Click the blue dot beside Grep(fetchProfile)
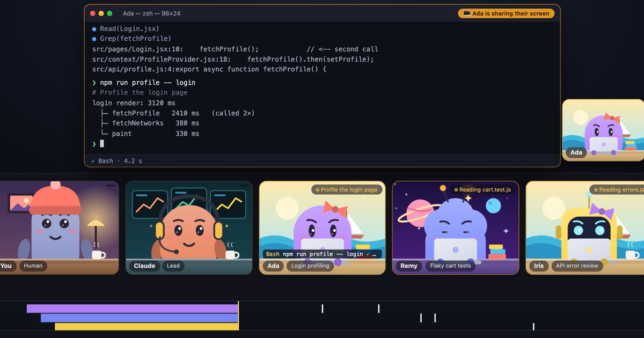Screen dimensions: 644x338 pos(94,39)
